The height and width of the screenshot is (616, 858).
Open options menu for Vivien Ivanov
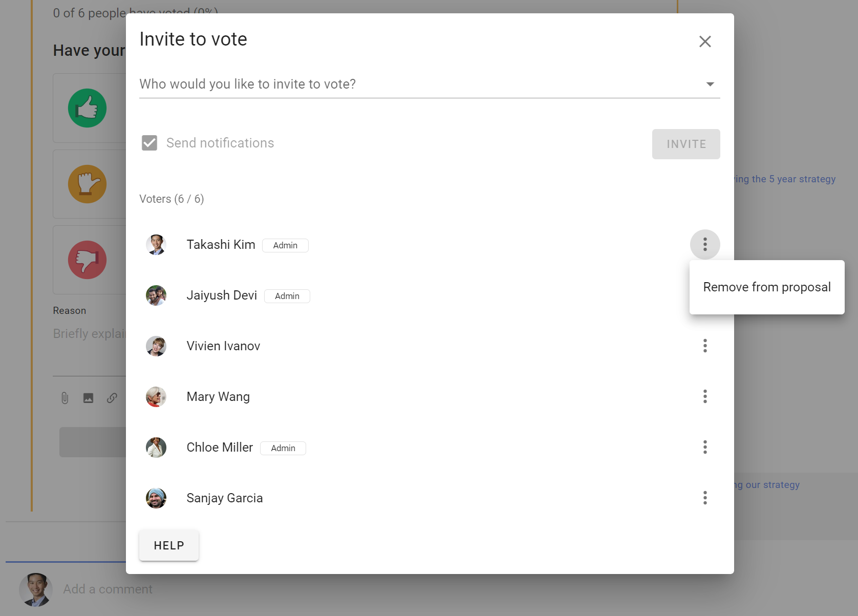point(705,346)
